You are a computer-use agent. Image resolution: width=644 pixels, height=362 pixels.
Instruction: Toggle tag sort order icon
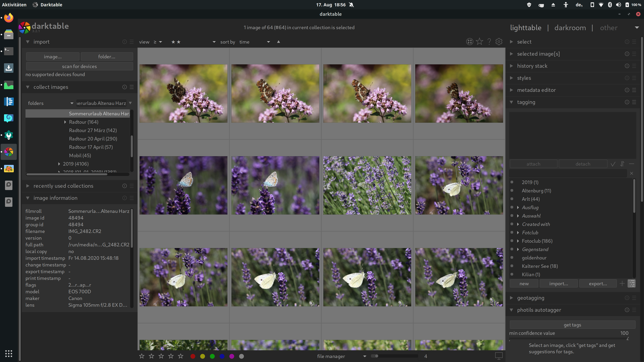click(622, 164)
